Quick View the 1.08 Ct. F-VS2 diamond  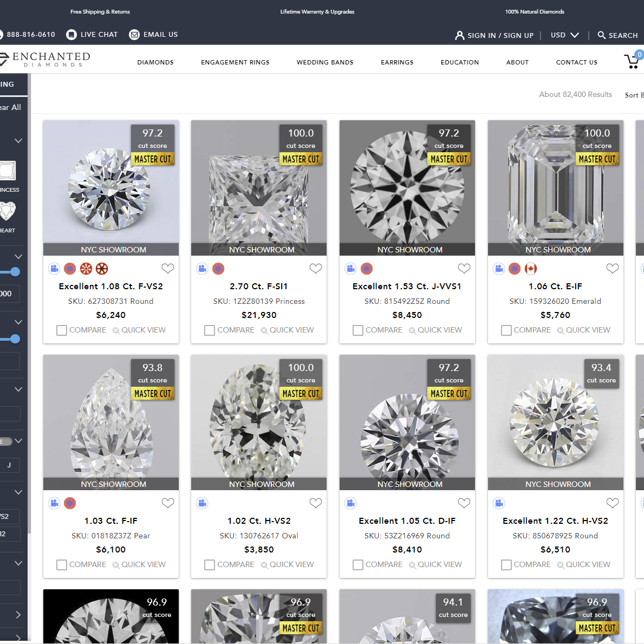pos(139,330)
